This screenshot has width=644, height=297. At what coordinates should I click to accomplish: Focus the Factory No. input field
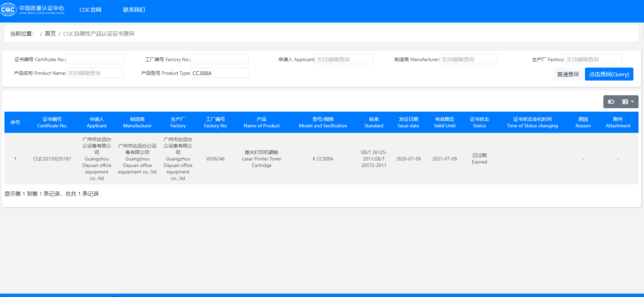pyautogui.click(x=219, y=59)
